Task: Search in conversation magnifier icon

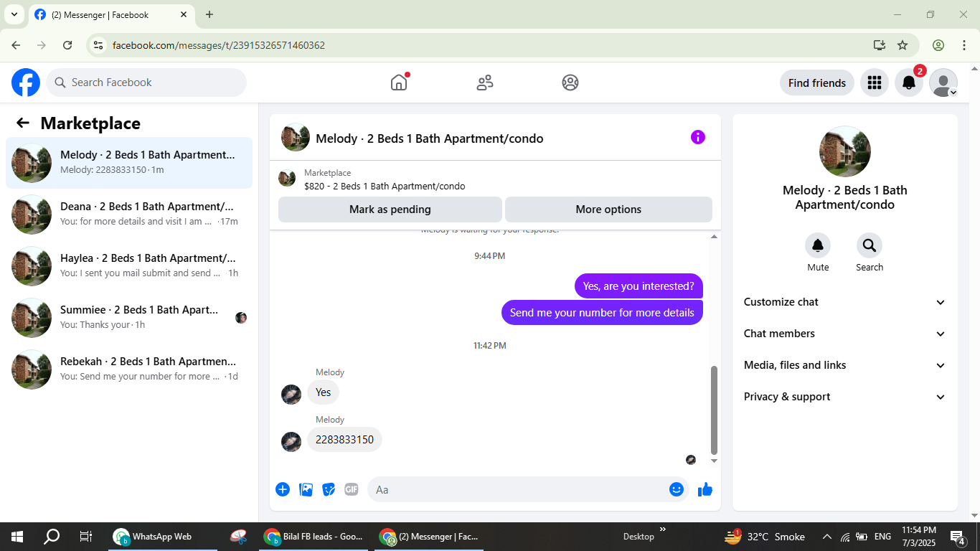Action: pos(870,246)
